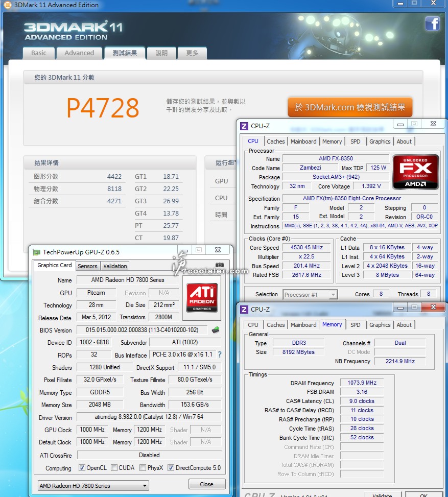Click the CAS# Latency 9.0 clocks value
Screen dimensions: 448x497
click(362, 401)
